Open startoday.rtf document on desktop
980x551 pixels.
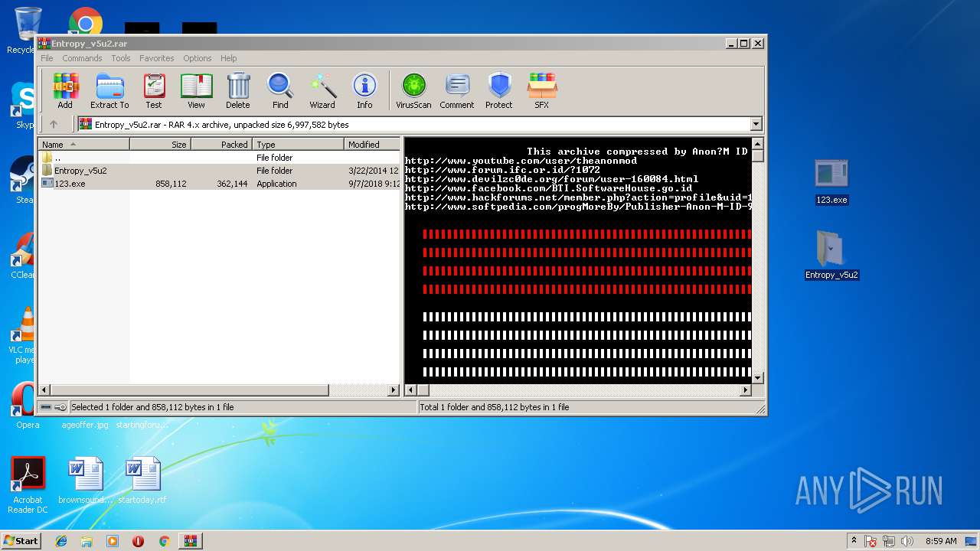coord(142,481)
